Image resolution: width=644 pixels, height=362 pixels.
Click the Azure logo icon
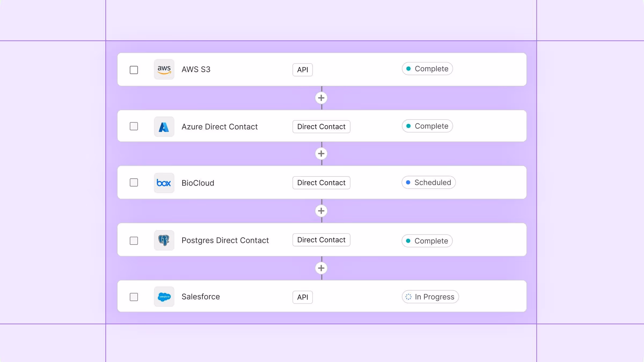point(164,127)
